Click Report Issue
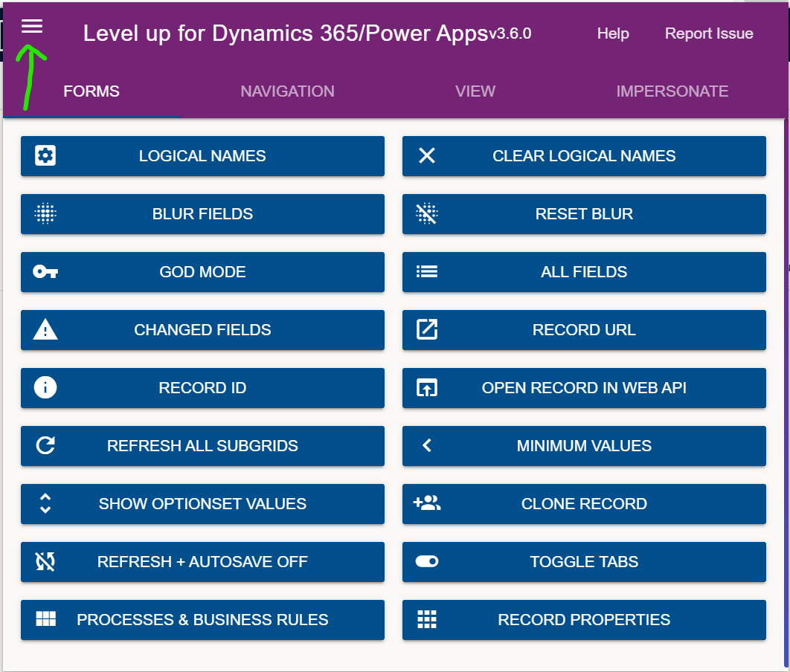This screenshot has height=672, width=790. pos(709,33)
